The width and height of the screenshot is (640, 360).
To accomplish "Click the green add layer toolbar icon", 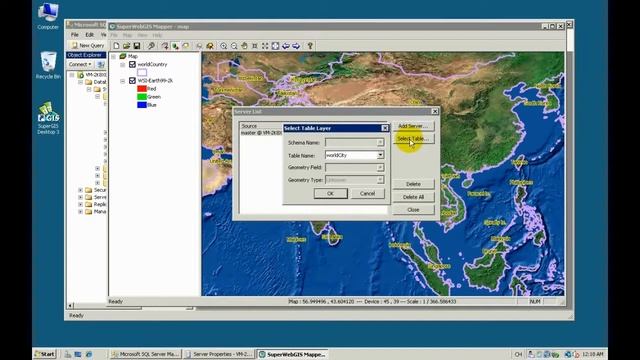I will (175, 46).
